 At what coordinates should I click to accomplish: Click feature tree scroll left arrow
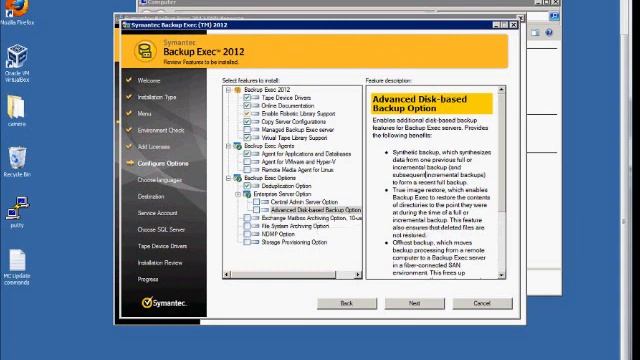(227, 275)
